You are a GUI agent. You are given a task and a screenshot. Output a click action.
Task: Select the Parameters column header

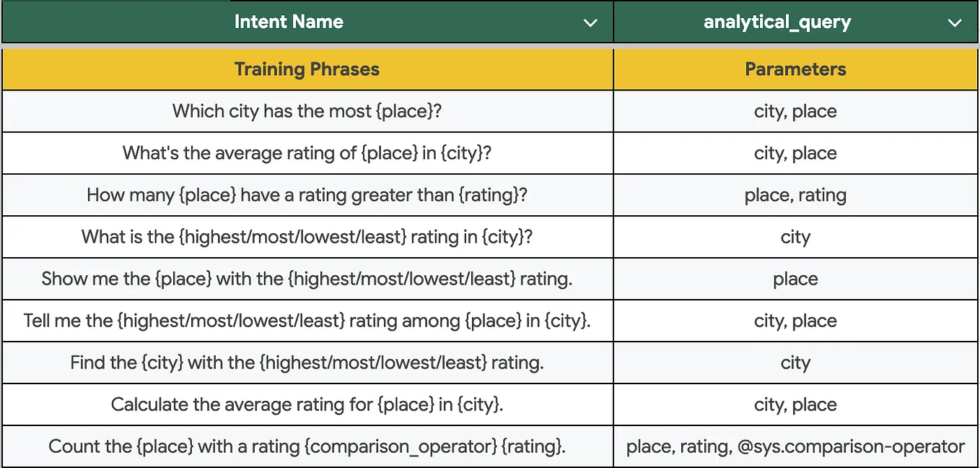tap(795, 69)
